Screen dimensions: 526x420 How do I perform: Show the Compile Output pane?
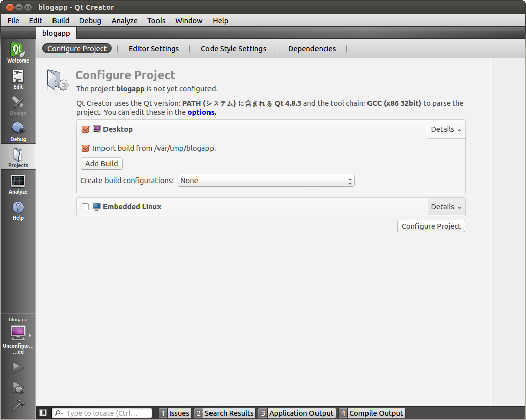point(372,413)
